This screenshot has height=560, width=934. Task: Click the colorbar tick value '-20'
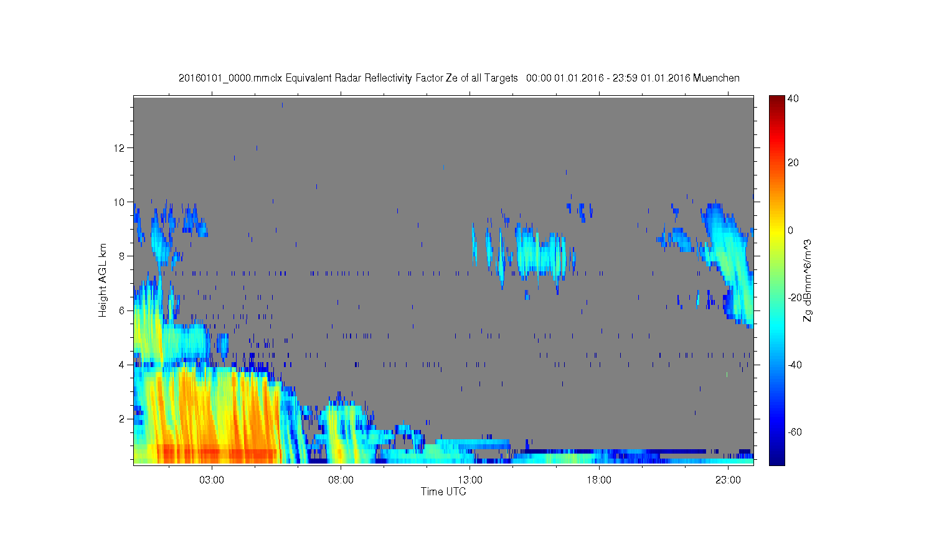pyautogui.click(x=795, y=297)
